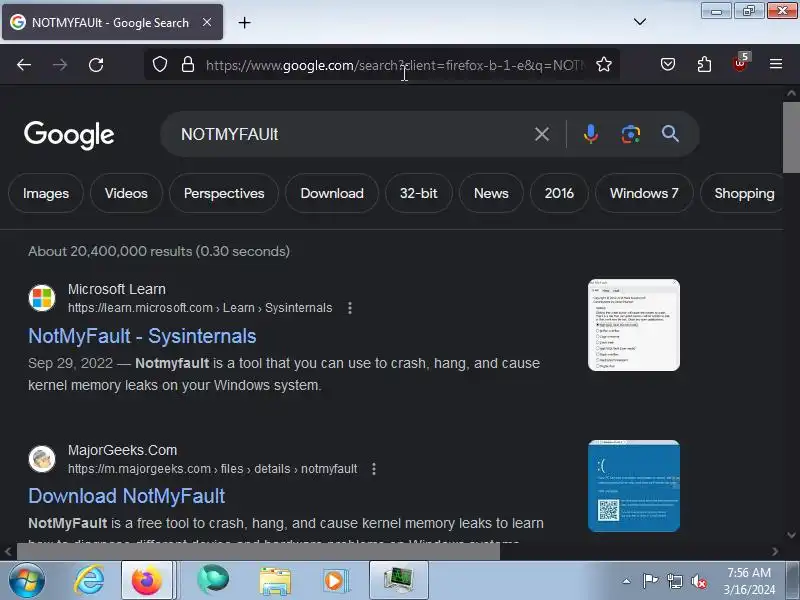Launch Internet Explorer from the taskbar
This screenshot has width=800, height=600.
[x=89, y=581]
